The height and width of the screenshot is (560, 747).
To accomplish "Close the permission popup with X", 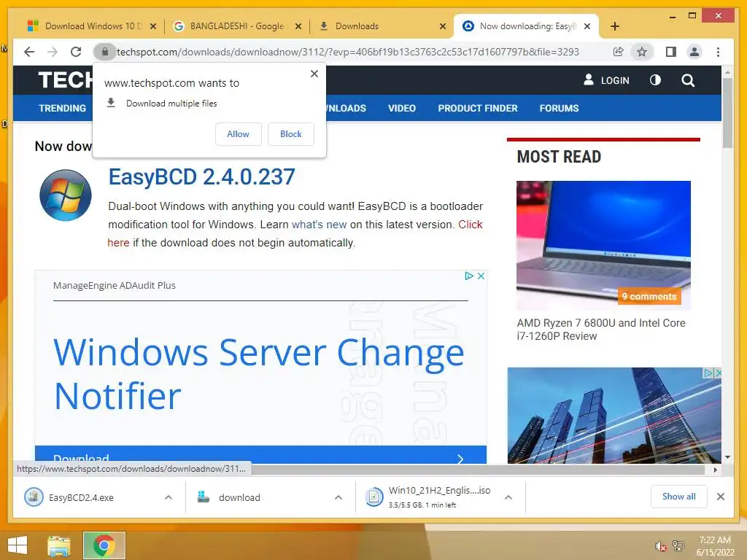I will point(314,74).
